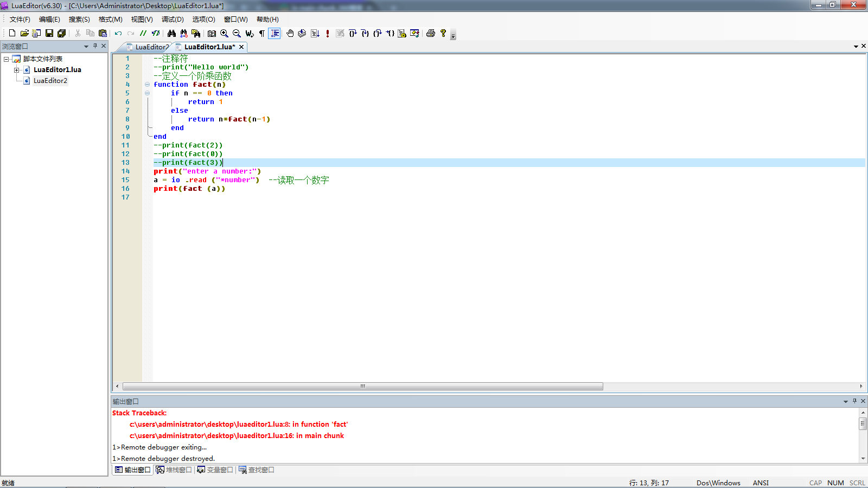
Task: Expand the LuaEditor1.lua tree node
Action: pos(16,70)
